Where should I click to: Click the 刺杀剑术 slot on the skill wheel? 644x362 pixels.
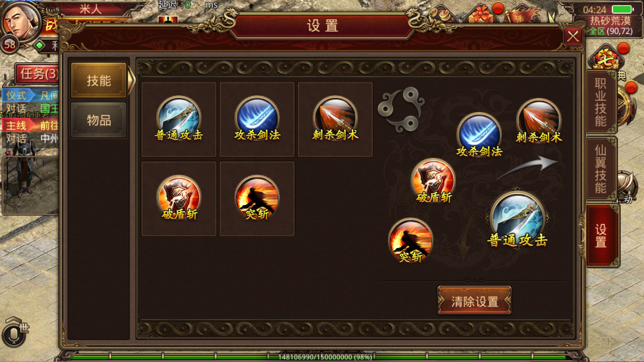539,121
